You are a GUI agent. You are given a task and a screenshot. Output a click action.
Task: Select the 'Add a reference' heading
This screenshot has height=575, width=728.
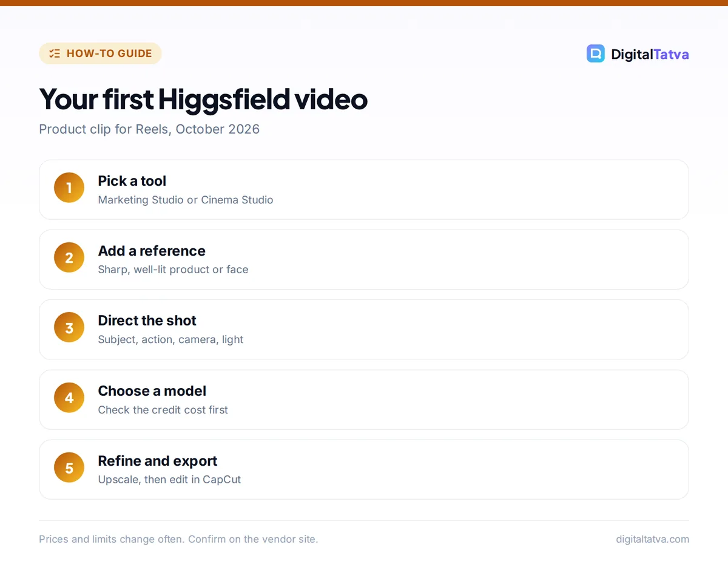click(x=152, y=251)
